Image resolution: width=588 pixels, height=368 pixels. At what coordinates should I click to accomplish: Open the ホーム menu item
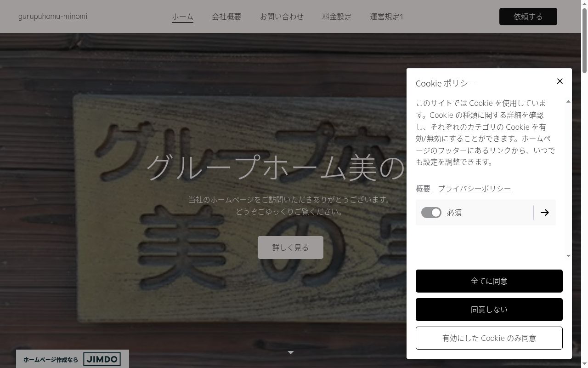(182, 17)
